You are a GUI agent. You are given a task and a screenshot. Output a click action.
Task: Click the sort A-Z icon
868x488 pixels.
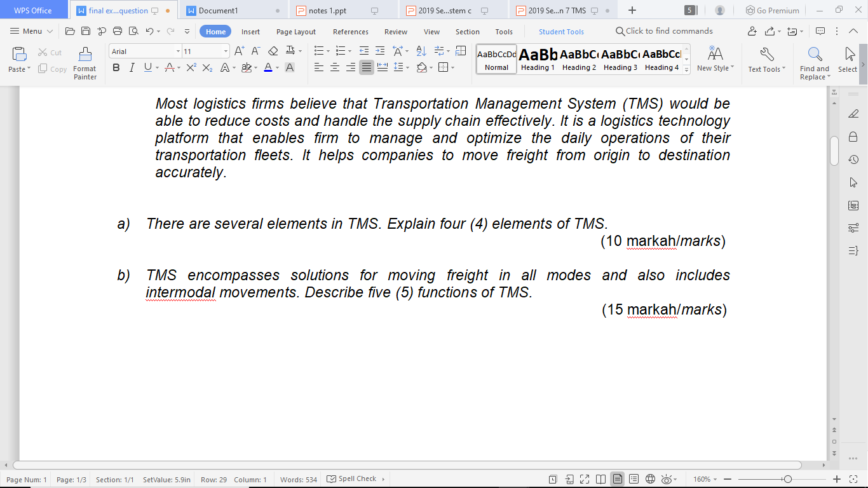coord(421,51)
